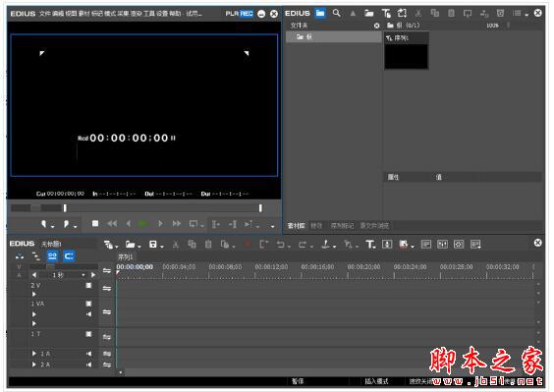Screen dimensions: 554x392
Task: Click the Voice over icon in the timeline toolbar
Action: click(387, 244)
